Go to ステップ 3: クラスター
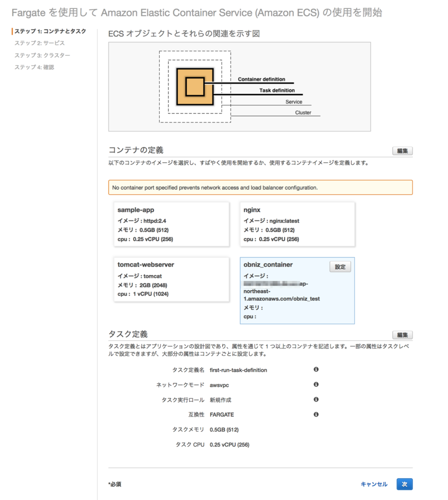The image size is (448, 500). (42, 55)
